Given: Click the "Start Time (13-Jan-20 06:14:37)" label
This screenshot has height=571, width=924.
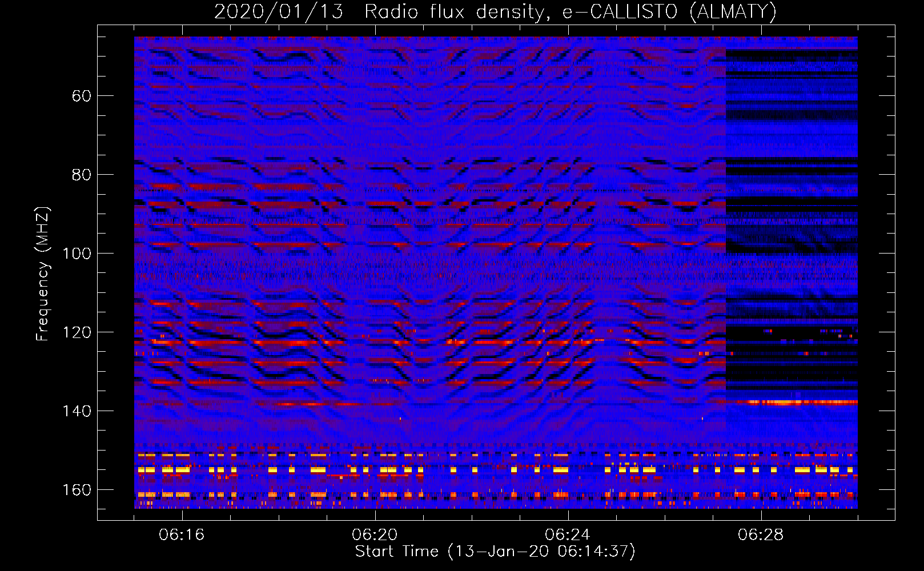Looking at the screenshot, I should click(x=495, y=552).
